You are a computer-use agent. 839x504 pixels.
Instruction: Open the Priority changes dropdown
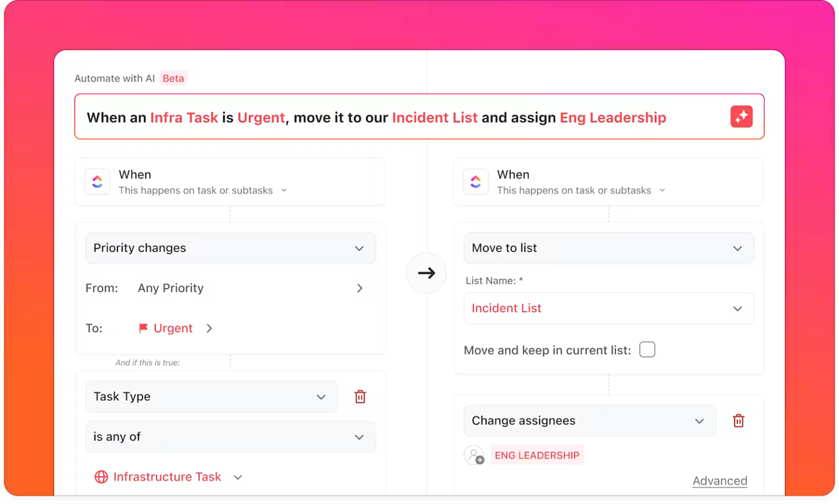coord(231,248)
